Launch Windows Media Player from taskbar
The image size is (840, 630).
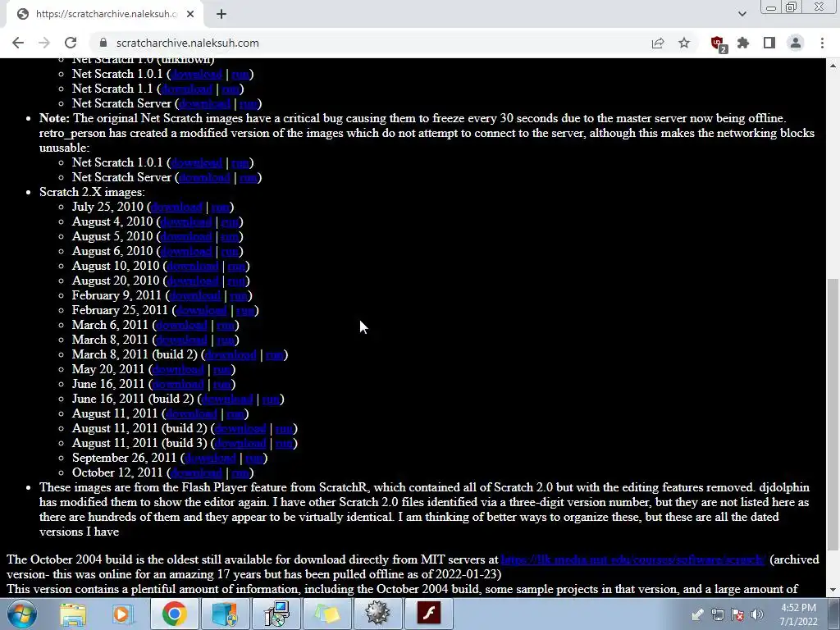point(123,614)
